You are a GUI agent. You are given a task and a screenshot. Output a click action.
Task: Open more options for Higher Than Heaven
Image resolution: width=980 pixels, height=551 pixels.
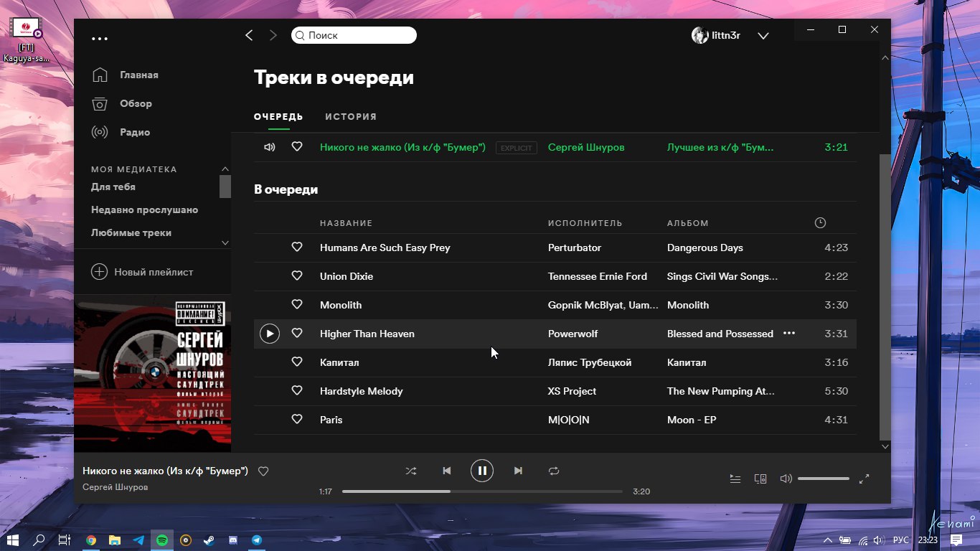click(789, 334)
